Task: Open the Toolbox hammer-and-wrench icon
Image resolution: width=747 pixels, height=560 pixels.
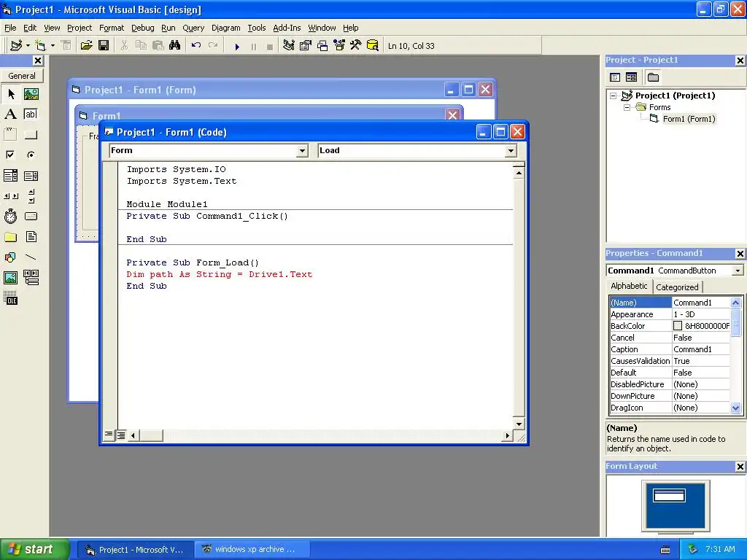Action: point(355,46)
